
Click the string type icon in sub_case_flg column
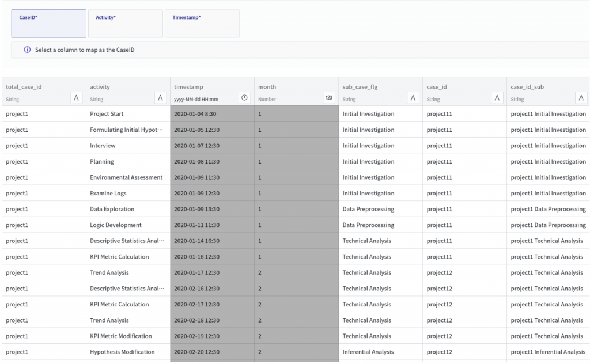pos(413,98)
